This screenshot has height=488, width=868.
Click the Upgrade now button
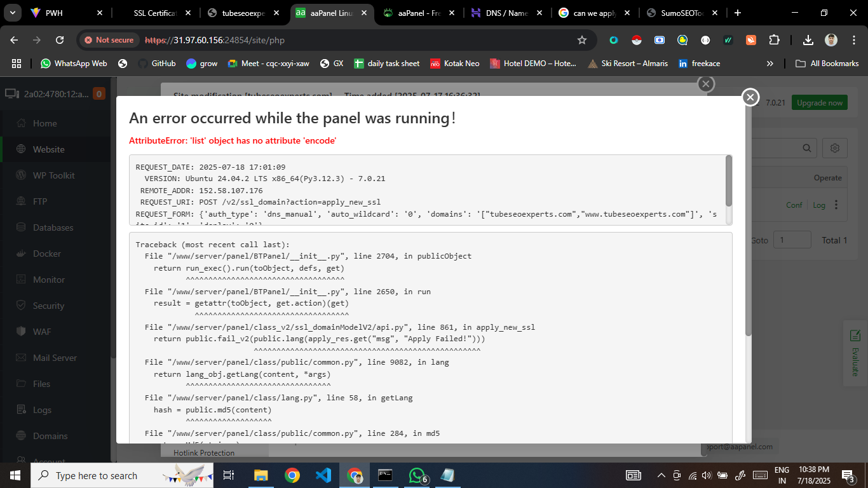[820, 103]
